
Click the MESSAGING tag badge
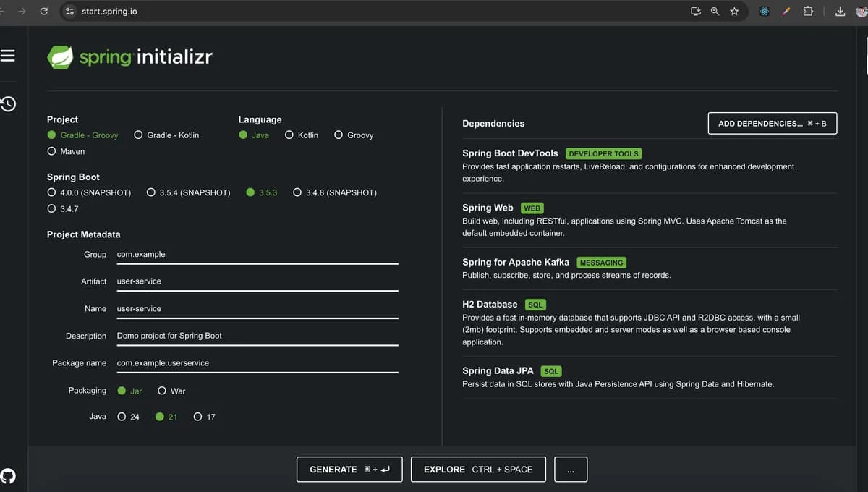[602, 263]
